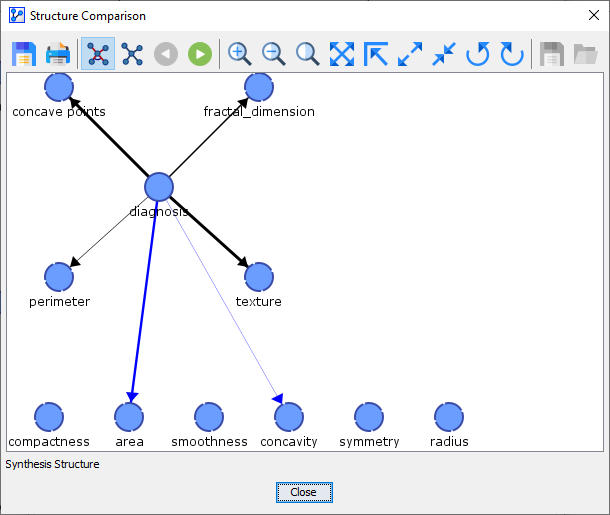
Task: Click the Zoom In magnifier icon
Action: pyautogui.click(x=239, y=54)
